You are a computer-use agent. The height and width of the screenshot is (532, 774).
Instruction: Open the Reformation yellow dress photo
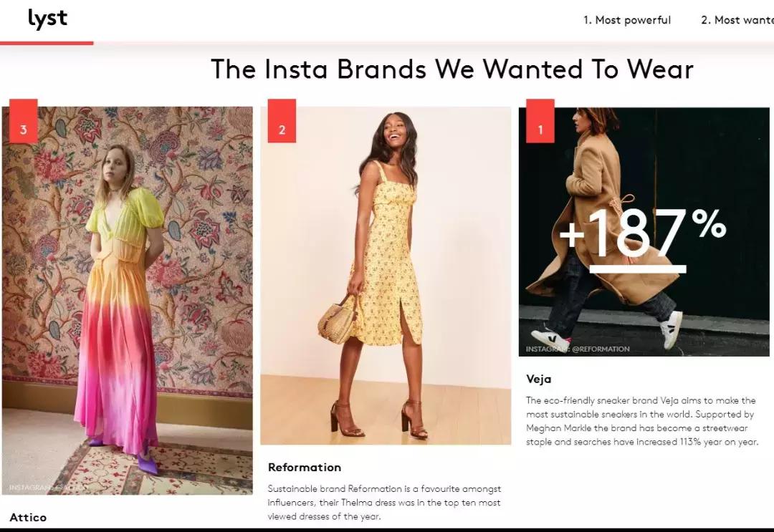tap(386, 276)
